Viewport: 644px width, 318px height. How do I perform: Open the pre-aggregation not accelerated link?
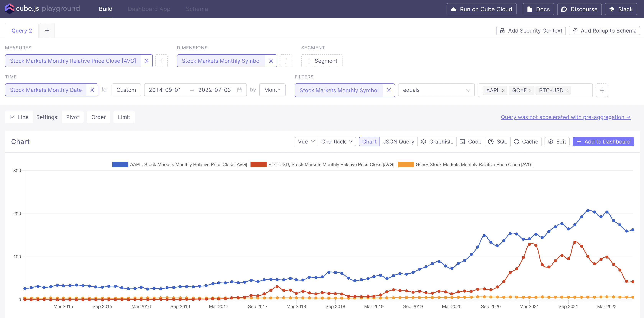565,117
